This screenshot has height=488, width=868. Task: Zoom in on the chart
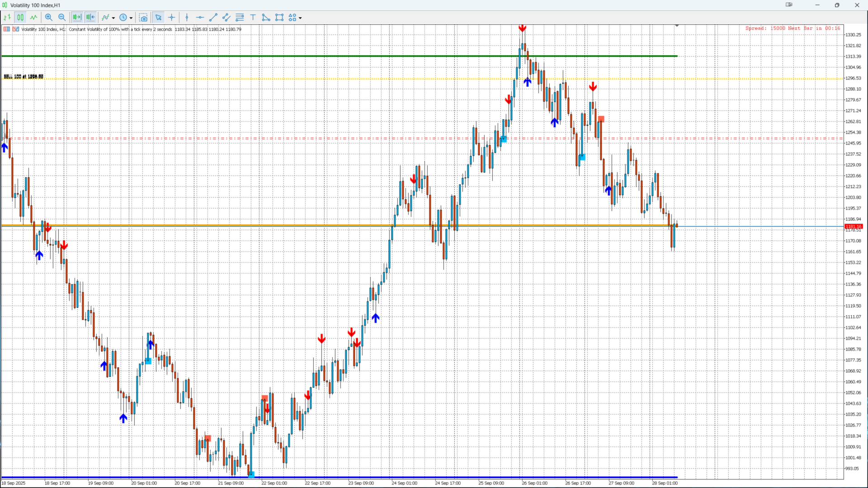coord(49,18)
